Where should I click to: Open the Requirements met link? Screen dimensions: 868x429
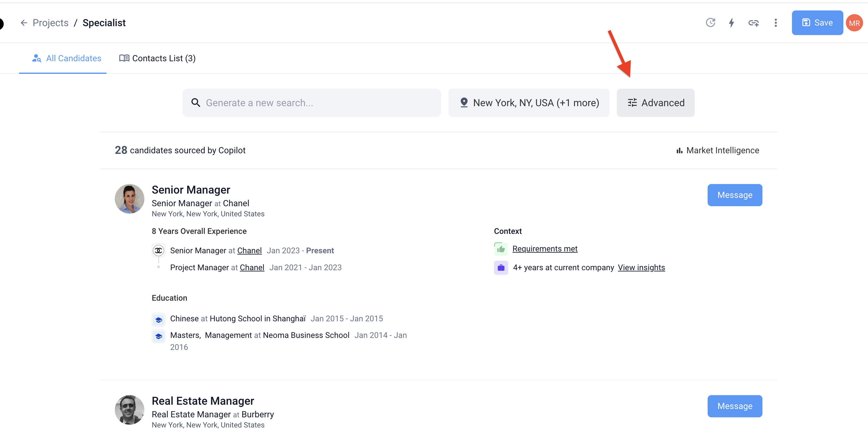tap(545, 249)
